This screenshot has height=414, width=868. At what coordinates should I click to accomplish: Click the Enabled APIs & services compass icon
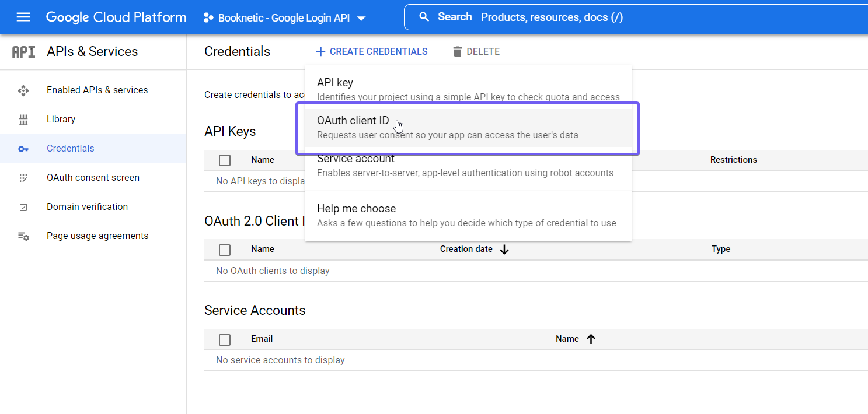click(23, 90)
